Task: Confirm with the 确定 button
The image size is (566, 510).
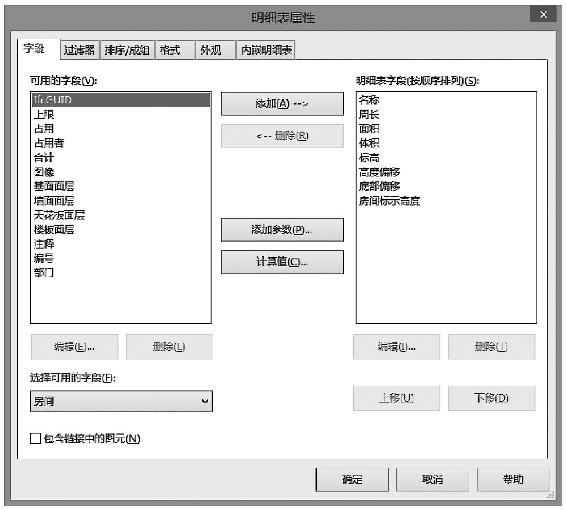Action: coord(352,480)
